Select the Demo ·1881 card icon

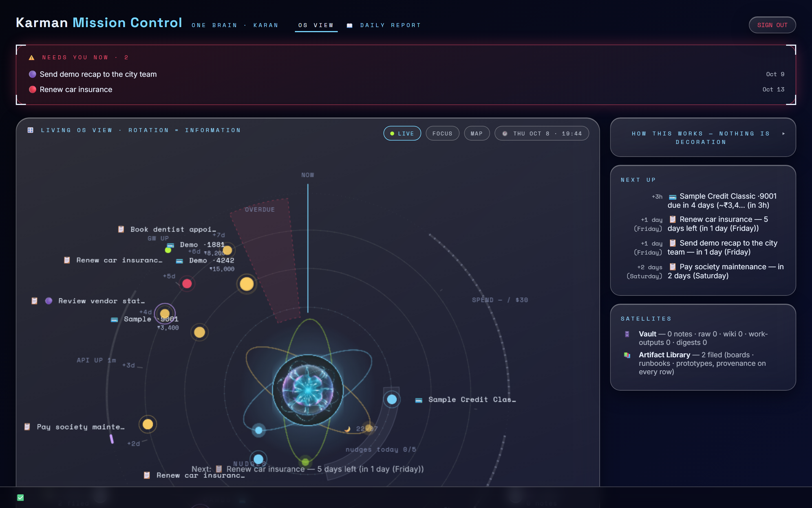click(x=171, y=245)
